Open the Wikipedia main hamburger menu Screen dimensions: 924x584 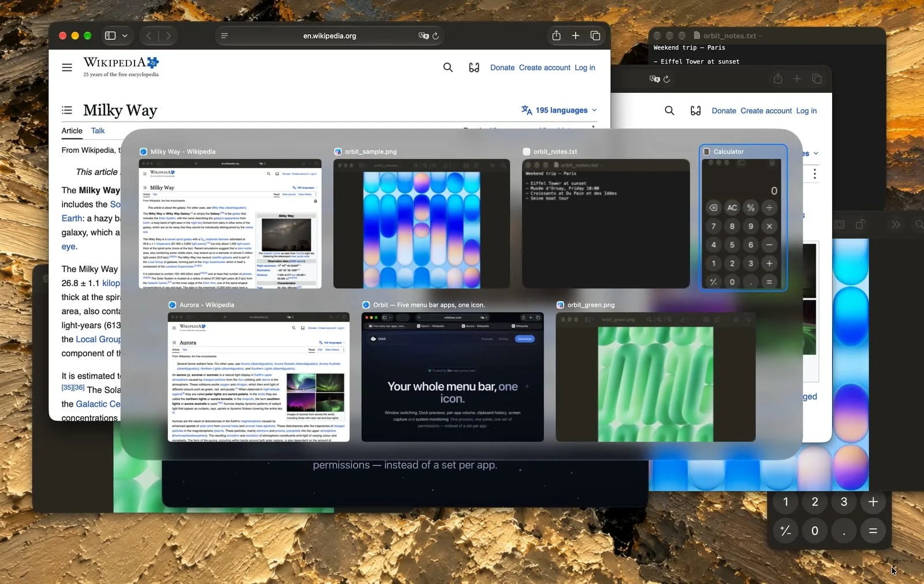pos(67,68)
